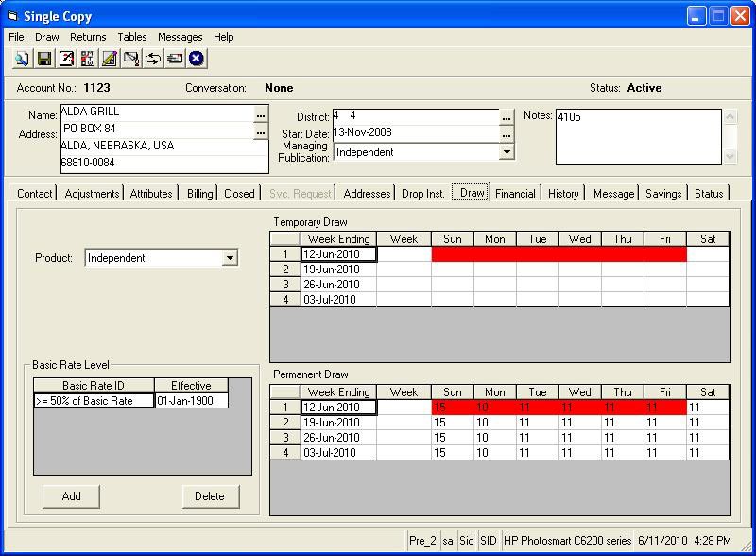
Task: Click the Save floppy disk icon
Action: tap(43, 59)
